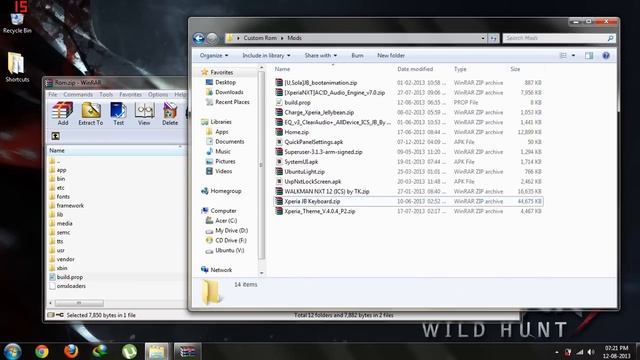This screenshot has width=640, height=360.
Task: Show hidden tray icons arrow
Action: click(x=557, y=352)
